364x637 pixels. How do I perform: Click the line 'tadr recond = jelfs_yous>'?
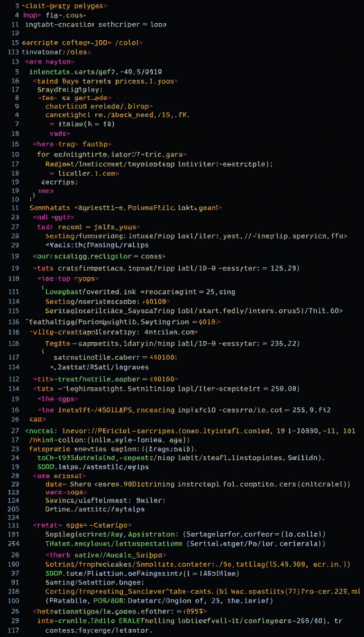tap(88, 227)
